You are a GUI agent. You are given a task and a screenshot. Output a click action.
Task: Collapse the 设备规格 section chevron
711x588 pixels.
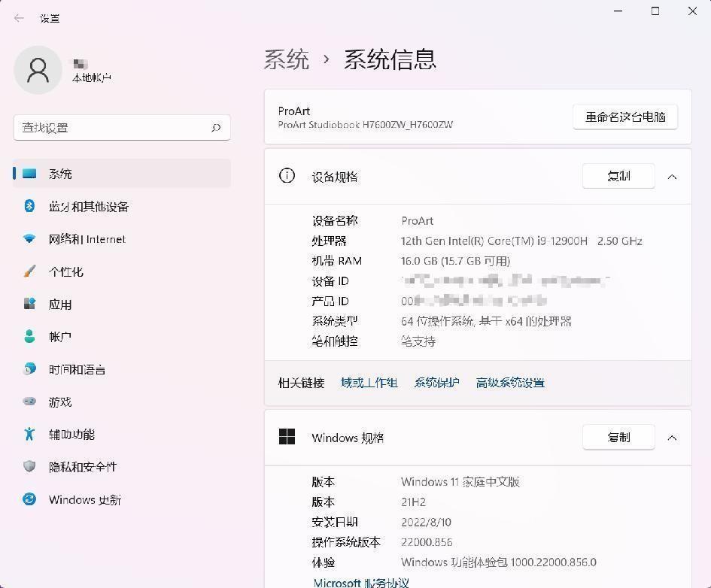point(672,177)
